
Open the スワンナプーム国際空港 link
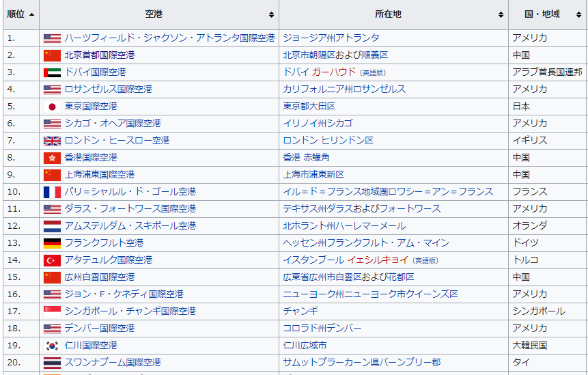pos(113,362)
